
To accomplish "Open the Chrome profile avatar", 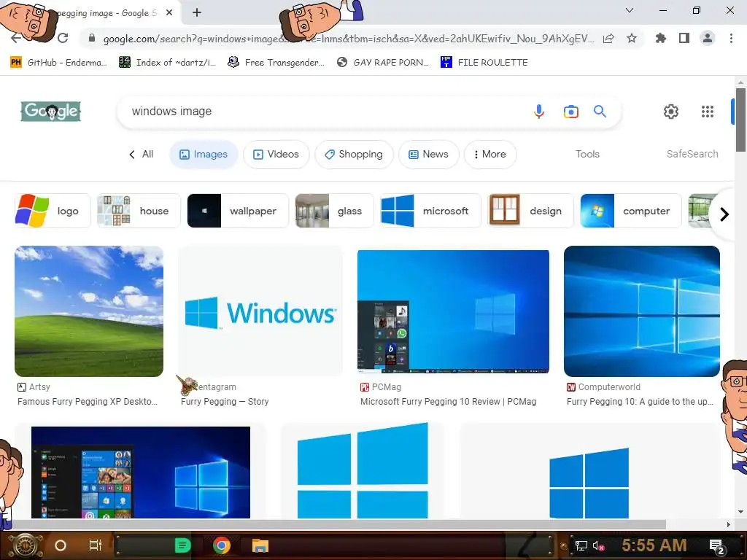I will coord(708,38).
